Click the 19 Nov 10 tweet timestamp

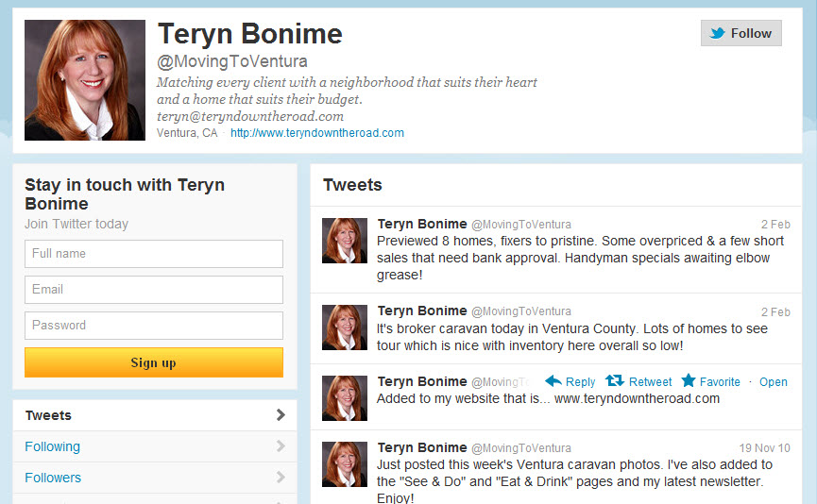(764, 447)
